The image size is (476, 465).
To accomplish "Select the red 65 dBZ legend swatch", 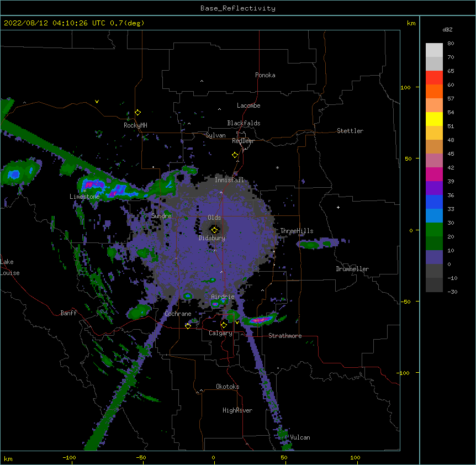I will 434,77.
